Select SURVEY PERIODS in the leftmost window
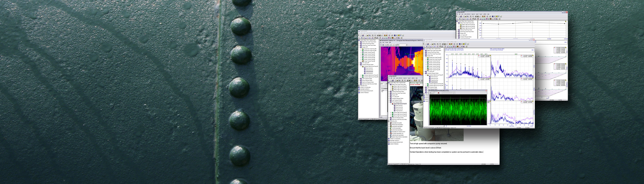644x184 pixels. tap(364, 92)
